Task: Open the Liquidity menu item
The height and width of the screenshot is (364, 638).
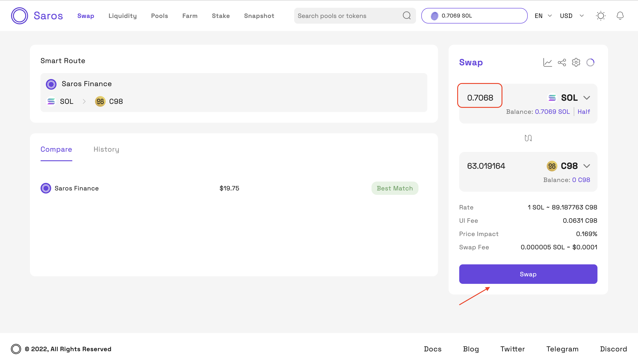Action: [123, 16]
